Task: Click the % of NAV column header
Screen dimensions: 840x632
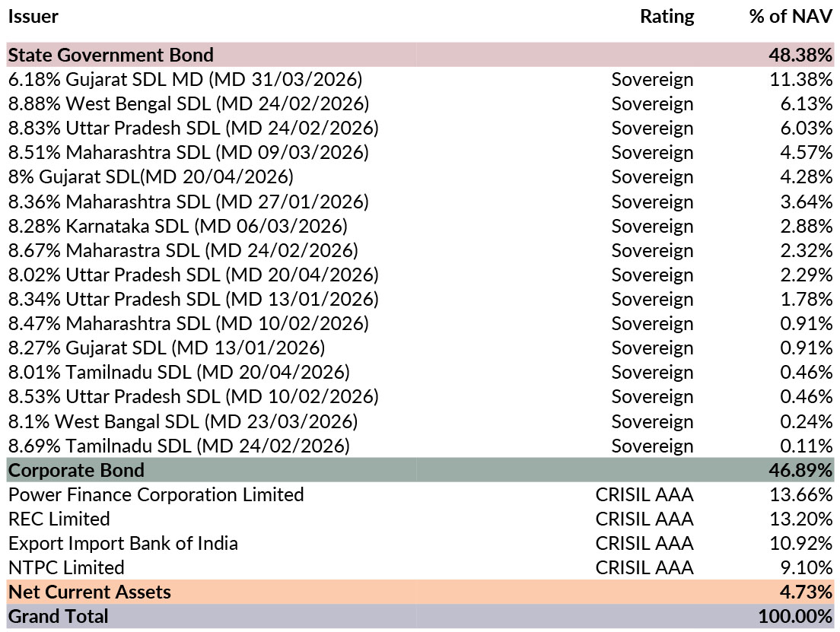Action: click(790, 16)
